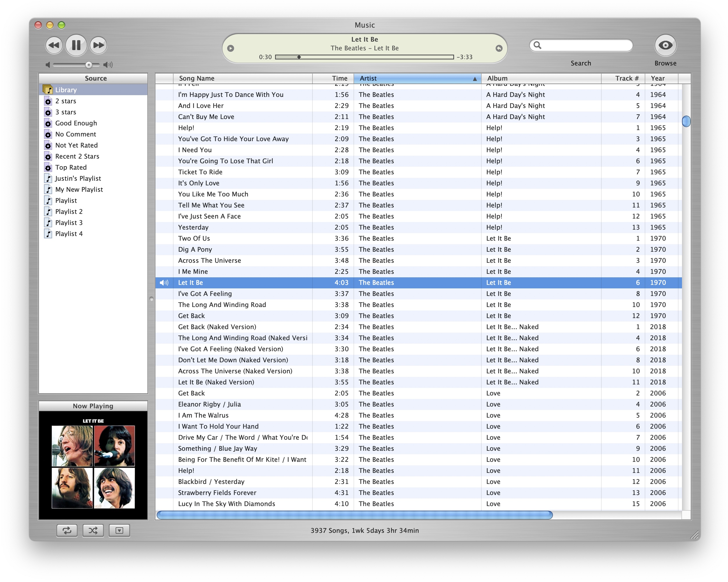
Task: Click the left arrow in the display
Action: tap(231, 48)
